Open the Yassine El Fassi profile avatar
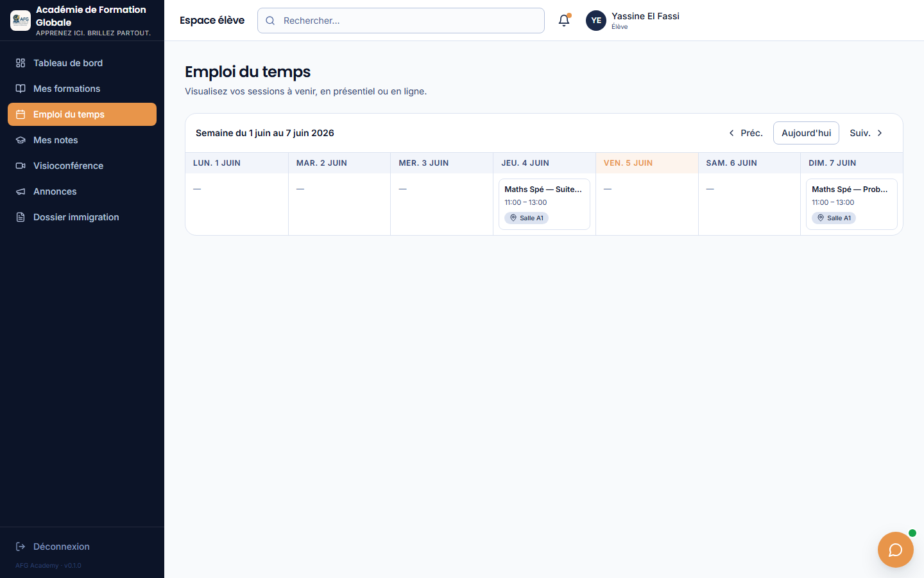The image size is (924, 578). pos(596,21)
